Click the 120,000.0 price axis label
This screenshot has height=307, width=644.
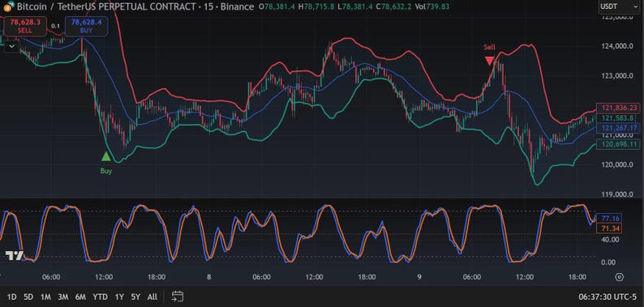tap(616, 164)
